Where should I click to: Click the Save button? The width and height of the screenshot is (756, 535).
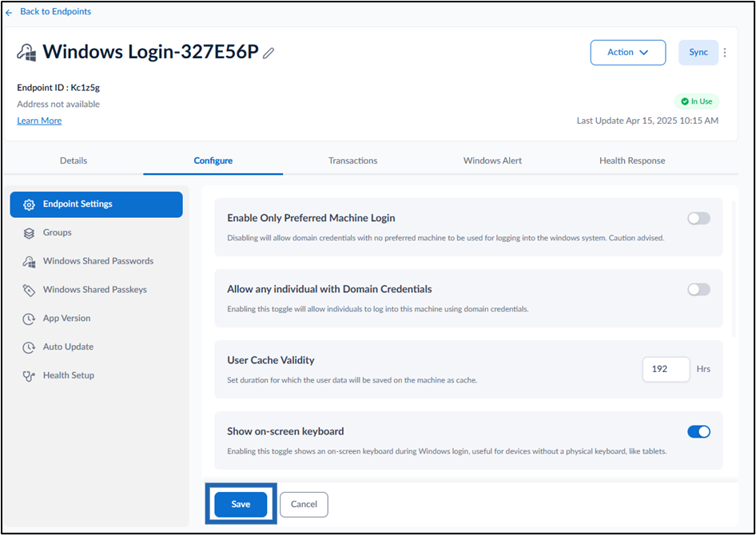(241, 504)
